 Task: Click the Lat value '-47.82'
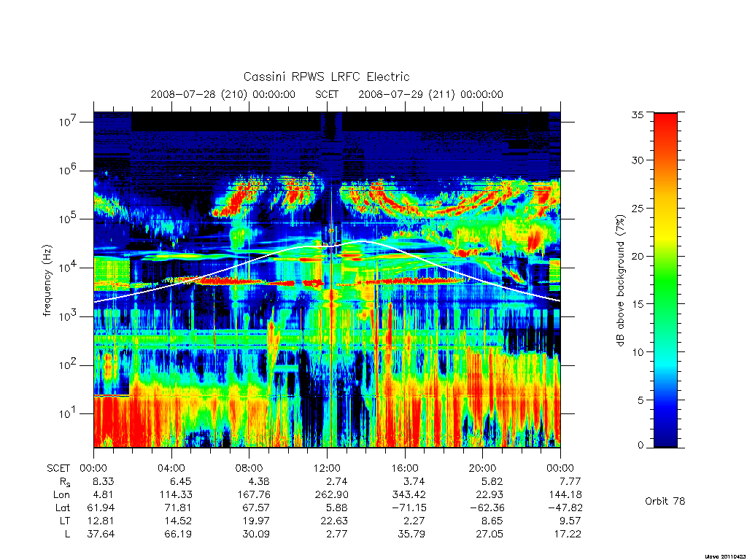coord(565,507)
